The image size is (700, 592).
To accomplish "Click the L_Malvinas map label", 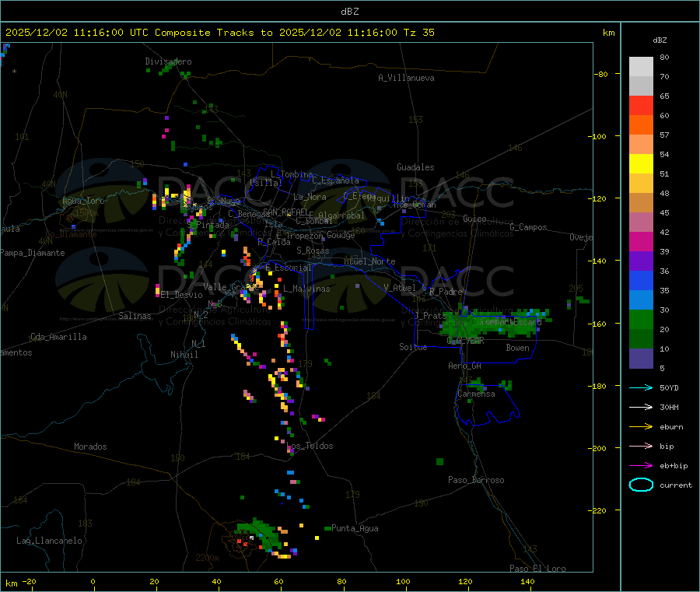I will (306, 289).
